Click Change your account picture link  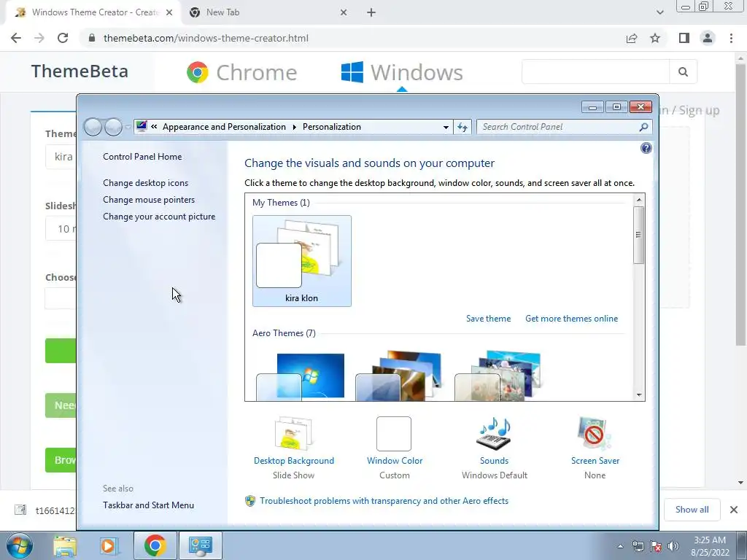pyautogui.click(x=159, y=216)
